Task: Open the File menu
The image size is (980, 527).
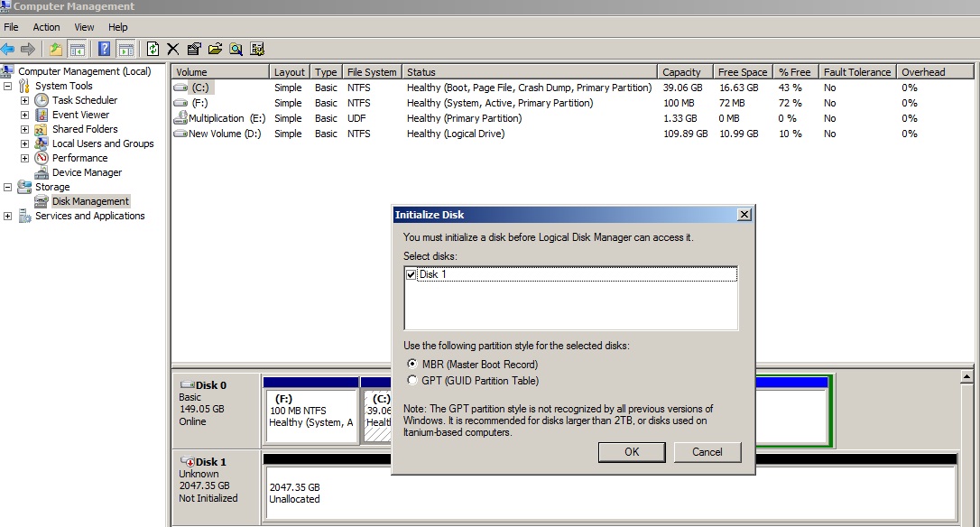Action: pos(11,27)
